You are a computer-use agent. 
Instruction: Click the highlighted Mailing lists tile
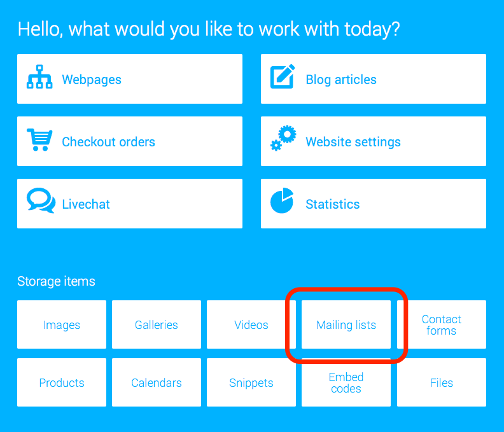[346, 324]
